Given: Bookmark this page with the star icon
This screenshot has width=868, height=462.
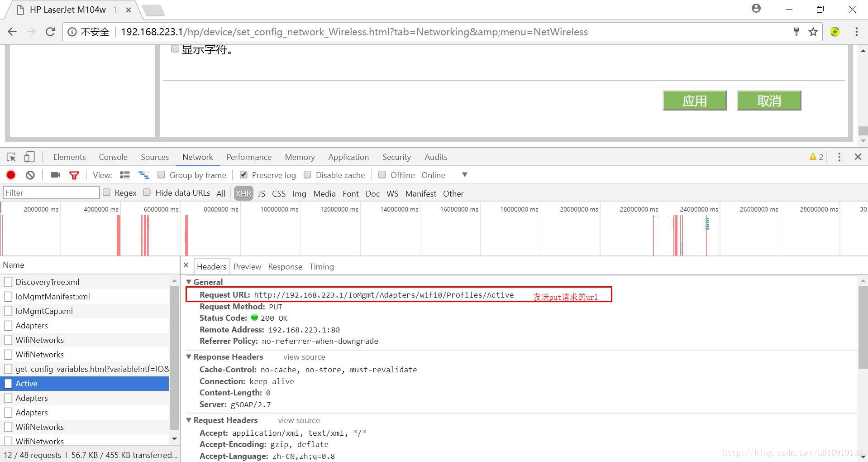Looking at the screenshot, I should coord(813,32).
